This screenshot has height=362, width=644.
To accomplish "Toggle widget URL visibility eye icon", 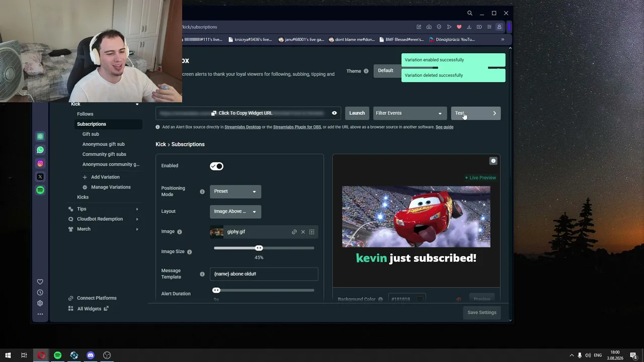I will (x=334, y=113).
